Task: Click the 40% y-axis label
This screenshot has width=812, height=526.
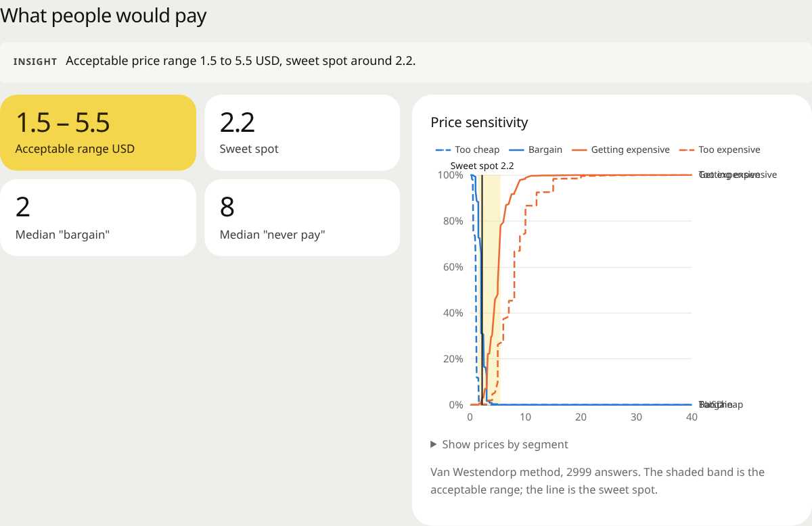Action: [453, 313]
